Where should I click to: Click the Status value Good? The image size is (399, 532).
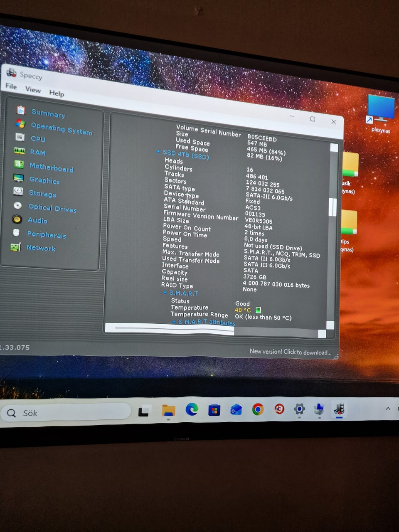point(242,303)
